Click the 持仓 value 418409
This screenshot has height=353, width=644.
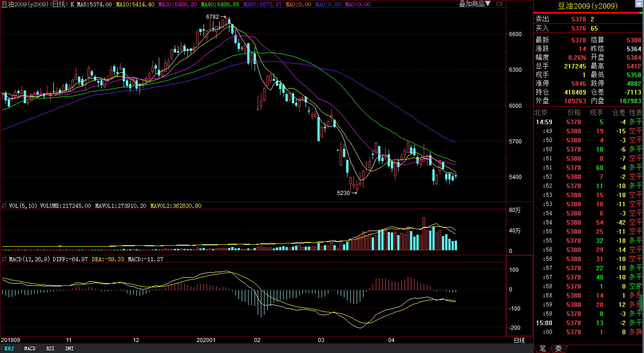pyautogui.click(x=575, y=92)
